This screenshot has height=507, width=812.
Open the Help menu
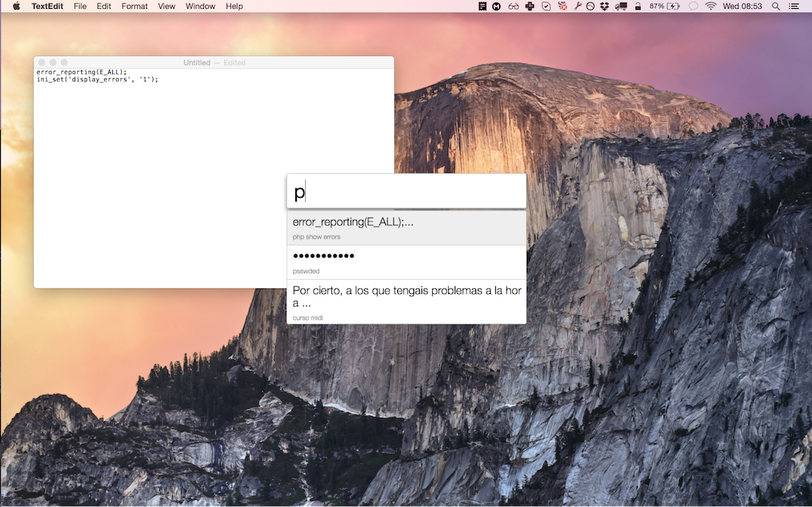tap(234, 6)
